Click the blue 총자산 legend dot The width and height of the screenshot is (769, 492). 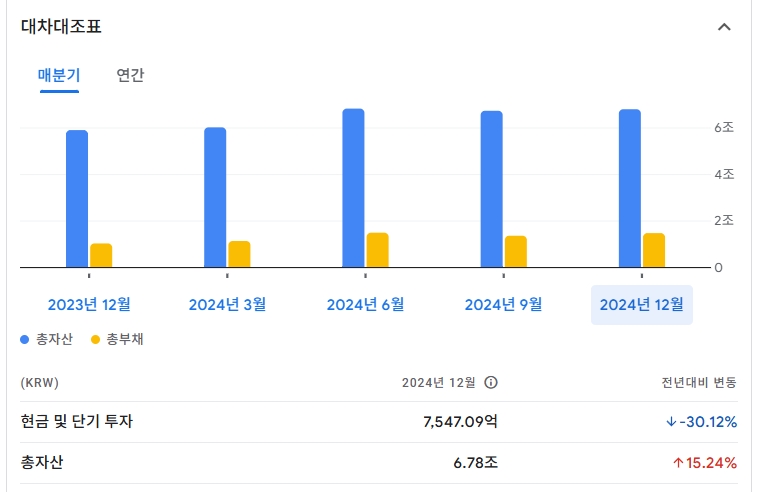pos(25,339)
